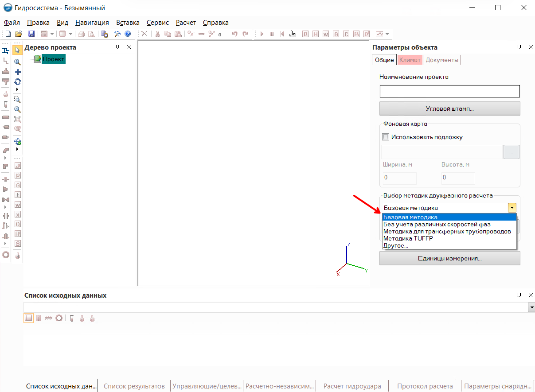
Task: Open the 'Расчет' menu
Action: 186,23
